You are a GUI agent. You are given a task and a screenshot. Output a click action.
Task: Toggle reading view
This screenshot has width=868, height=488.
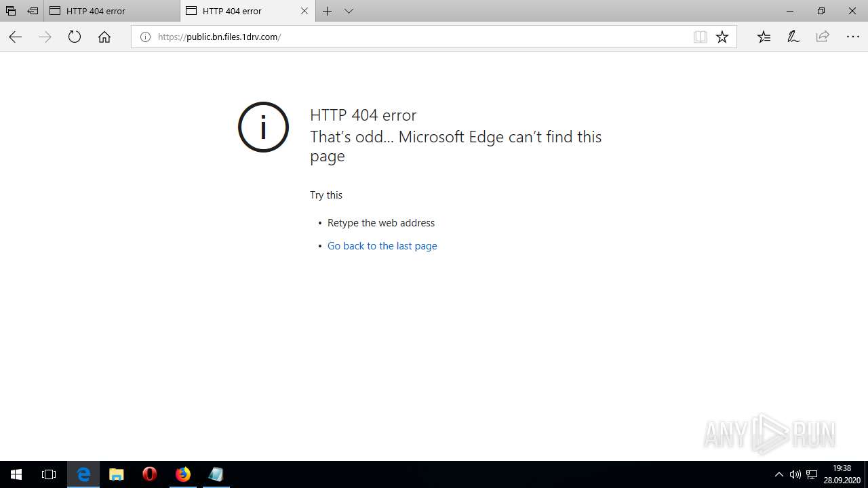click(x=701, y=37)
